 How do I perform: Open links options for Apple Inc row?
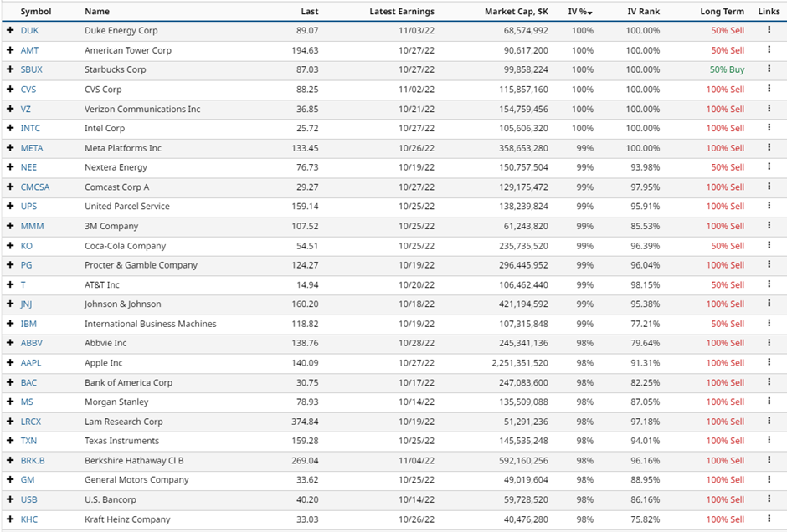pos(769,363)
